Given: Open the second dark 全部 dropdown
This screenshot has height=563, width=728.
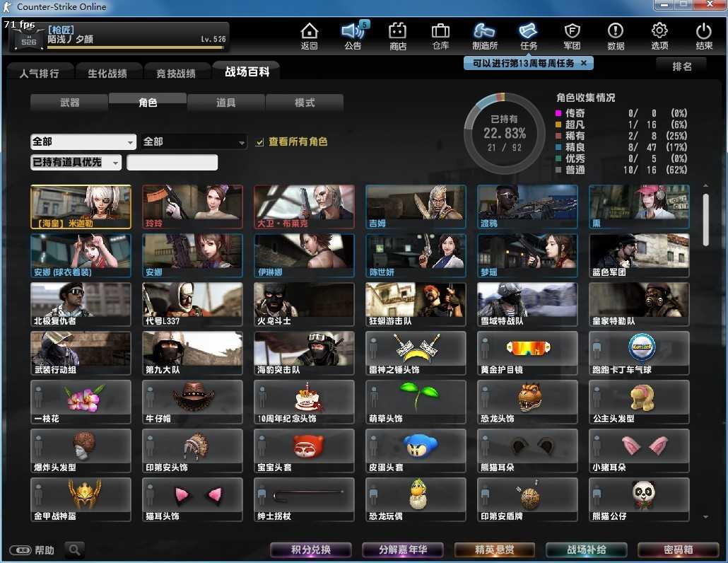Looking at the screenshot, I should (x=194, y=141).
